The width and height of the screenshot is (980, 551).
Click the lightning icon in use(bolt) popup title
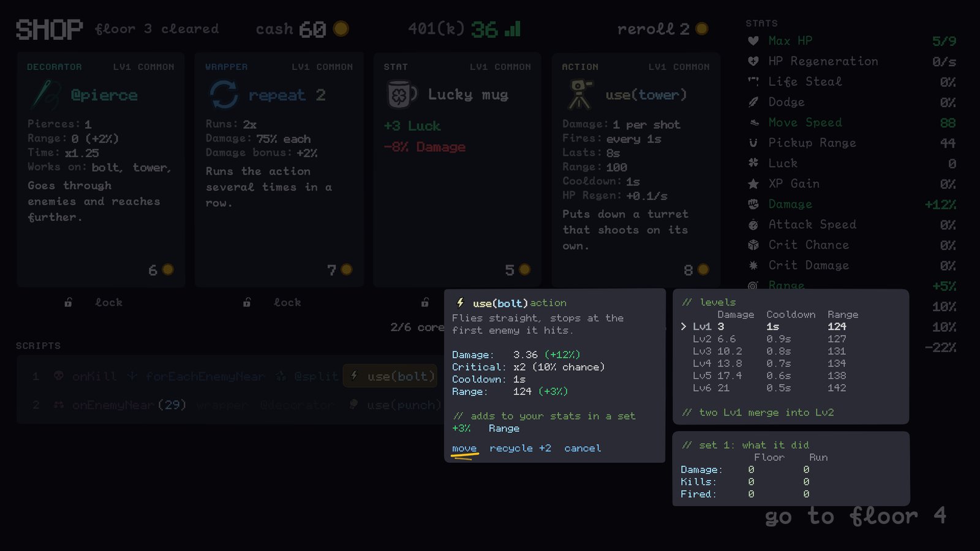coord(461,302)
